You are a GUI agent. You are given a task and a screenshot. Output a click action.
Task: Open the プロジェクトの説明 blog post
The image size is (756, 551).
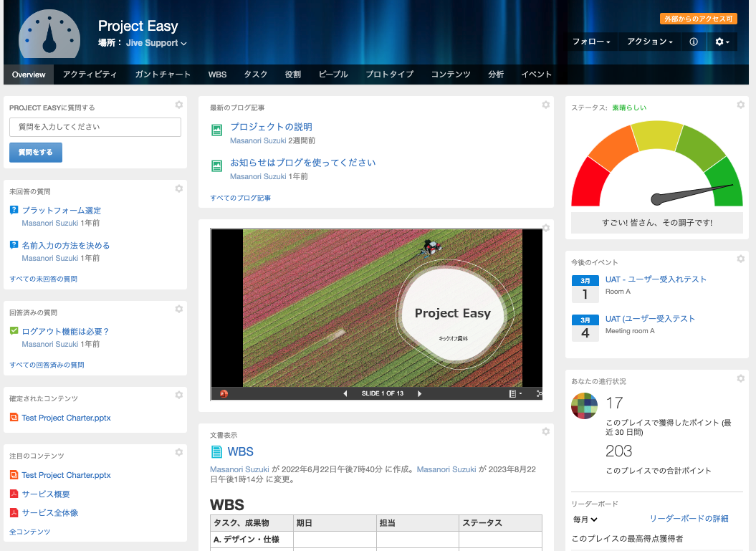271,127
